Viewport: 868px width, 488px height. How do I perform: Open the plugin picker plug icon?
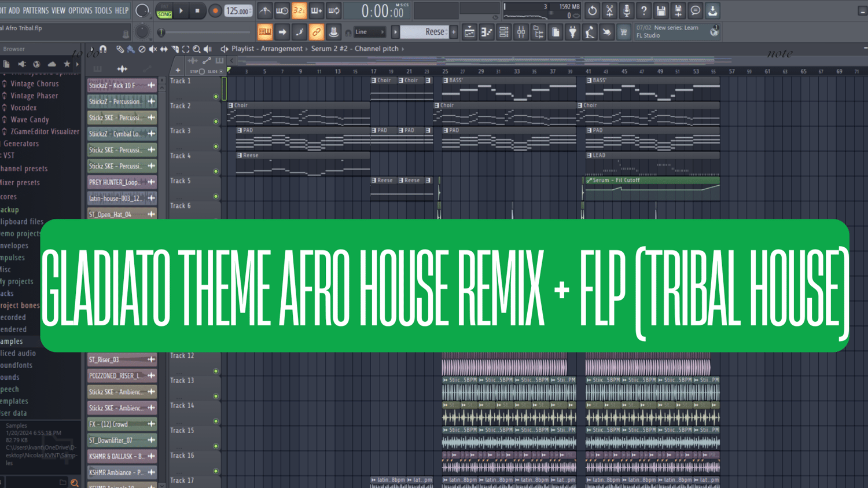tap(572, 32)
